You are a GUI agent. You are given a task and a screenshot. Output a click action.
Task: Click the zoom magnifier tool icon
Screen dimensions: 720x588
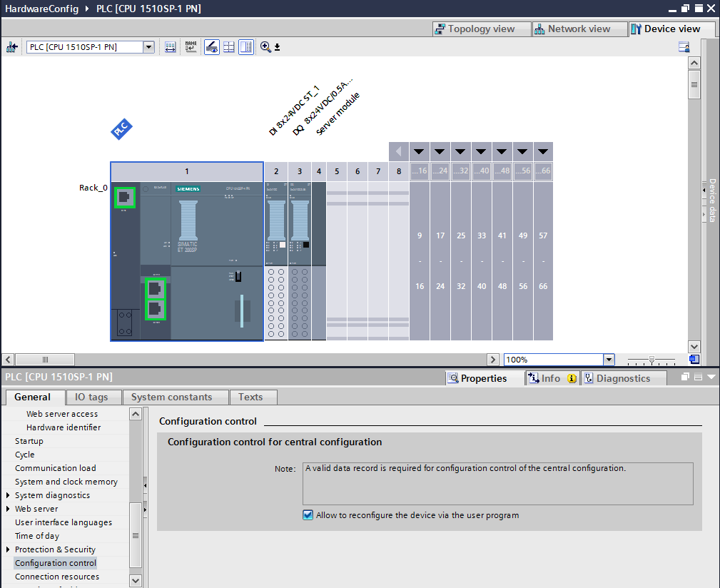(x=265, y=47)
